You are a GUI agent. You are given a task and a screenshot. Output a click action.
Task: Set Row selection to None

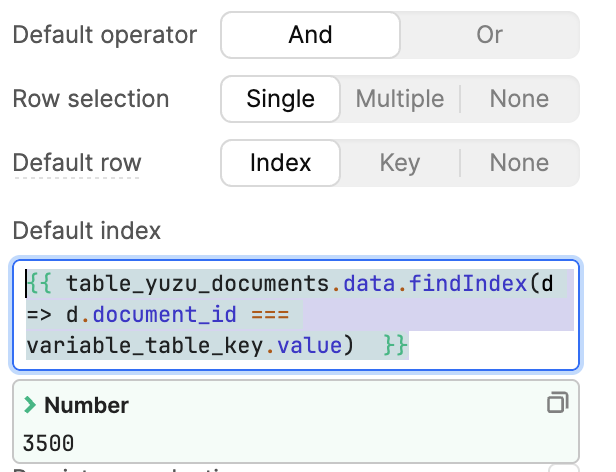pos(519,99)
